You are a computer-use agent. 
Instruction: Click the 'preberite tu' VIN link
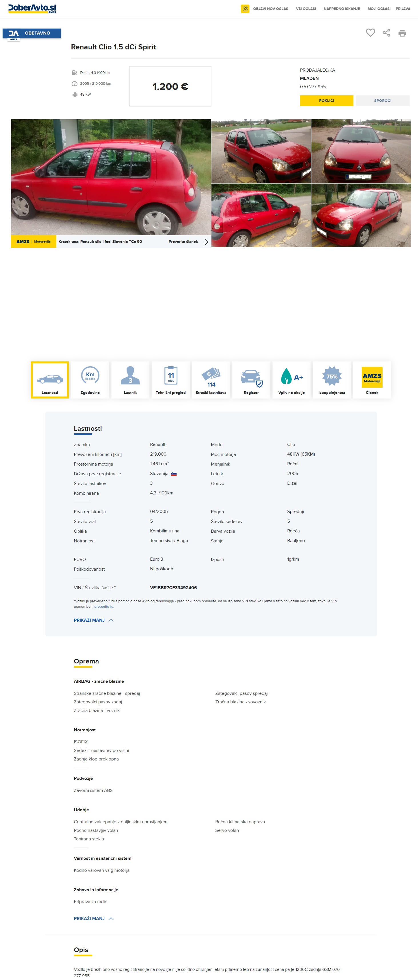coord(104,606)
